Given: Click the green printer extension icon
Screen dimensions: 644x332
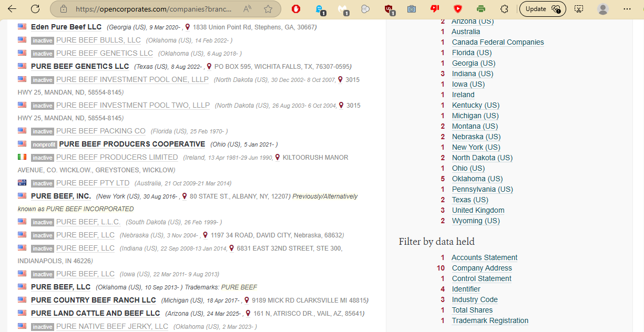Looking at the screenshot, I should pyautogui.click(x=481, y=9).
